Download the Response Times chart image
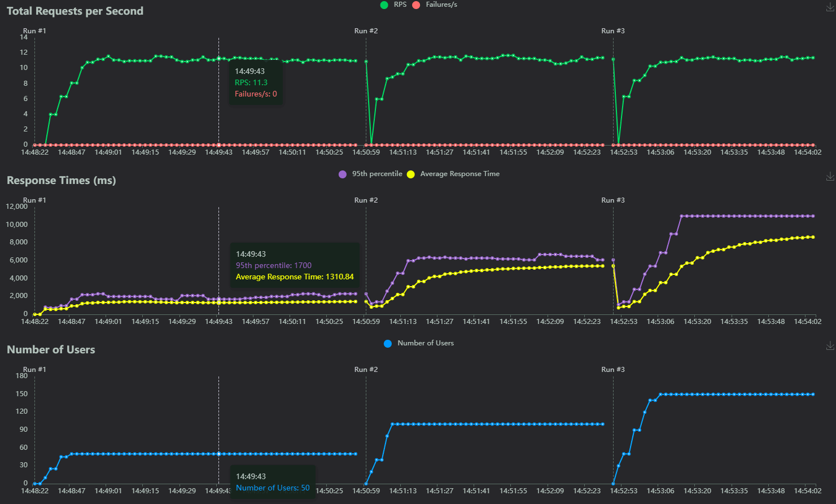 click(830, 177)
